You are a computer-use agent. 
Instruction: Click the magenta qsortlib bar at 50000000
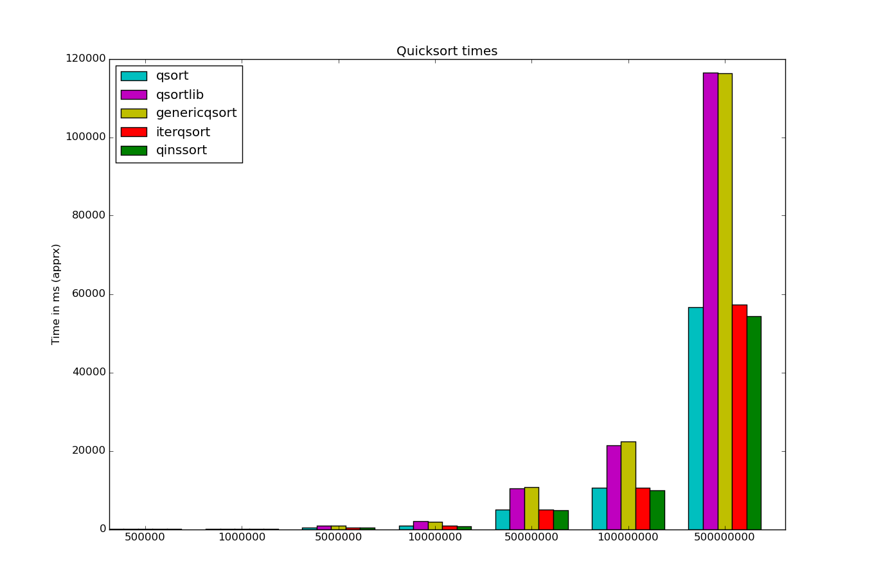517,509
